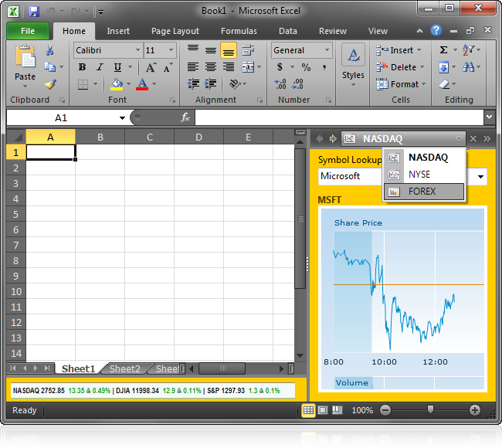Increase font size with Grow Font
Screen dimensions: 502x448
pyautogui.click(x=151, y=67)
